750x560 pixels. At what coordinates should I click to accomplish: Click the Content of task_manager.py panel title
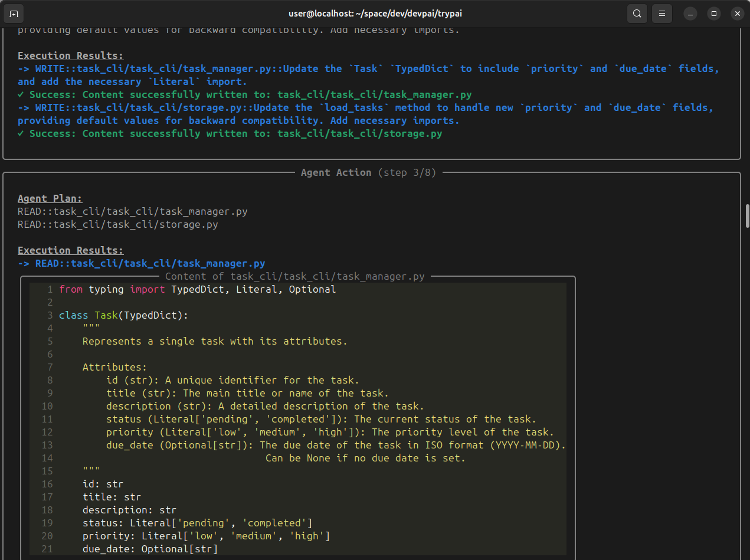click(x=294, y=276)
